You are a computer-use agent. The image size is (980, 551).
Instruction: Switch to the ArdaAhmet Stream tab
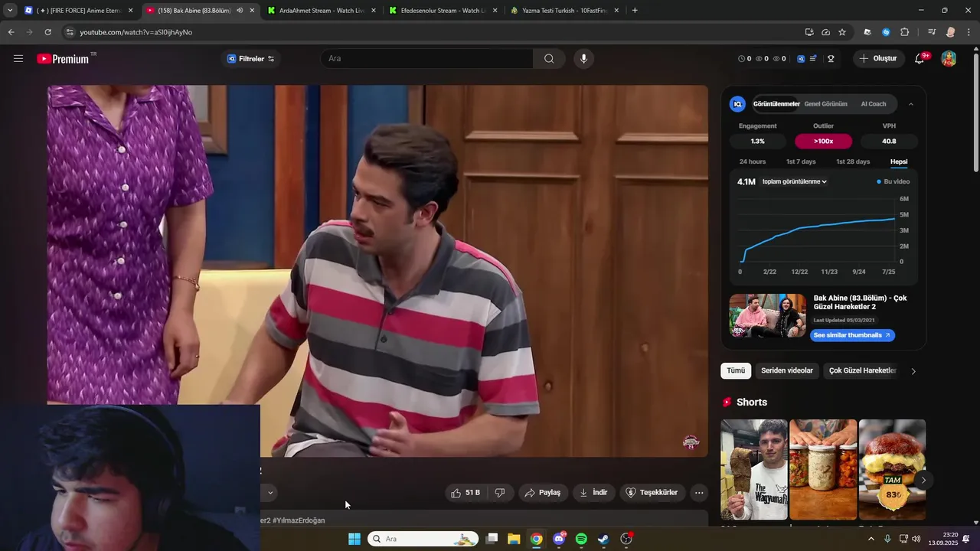pyautogui.click(x=322, y=11)
